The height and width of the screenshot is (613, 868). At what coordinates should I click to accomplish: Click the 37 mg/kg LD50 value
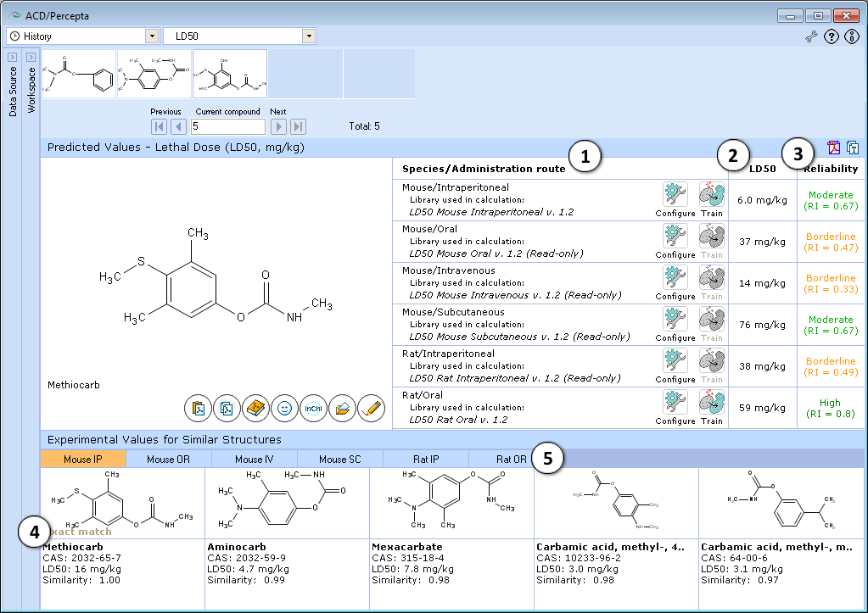coord(762,242)
